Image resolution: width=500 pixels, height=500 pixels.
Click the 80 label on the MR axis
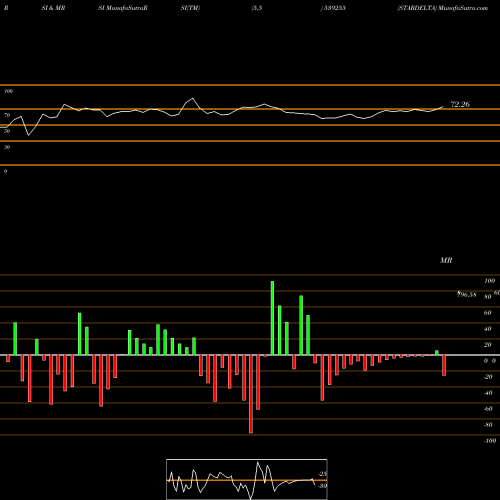[488, 297]
